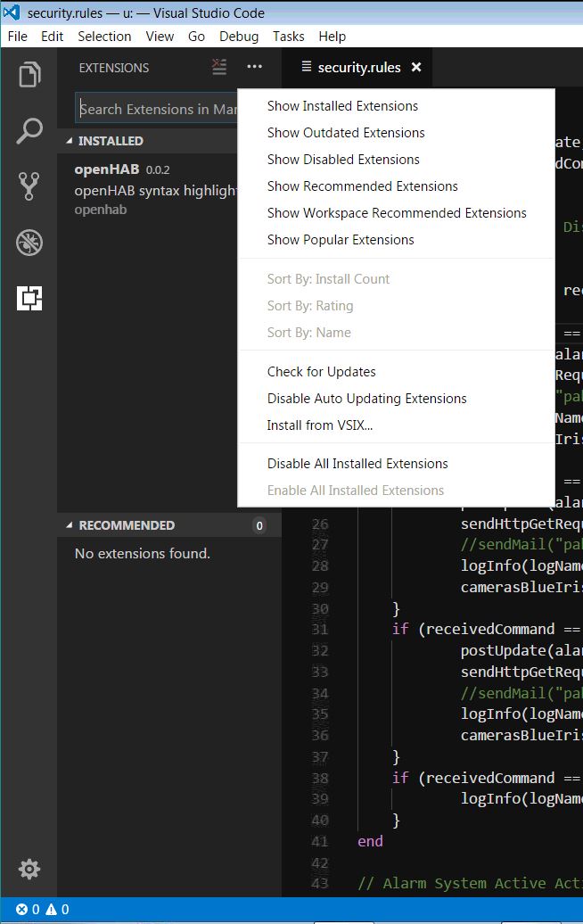Select the Extensions activity bar icon
583x924 pixels.
[x=29, y=299]
